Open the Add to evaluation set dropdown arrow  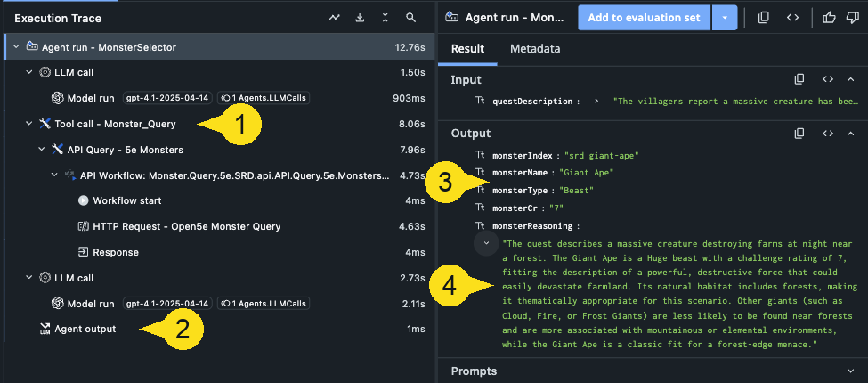click(x=724, y=18)
